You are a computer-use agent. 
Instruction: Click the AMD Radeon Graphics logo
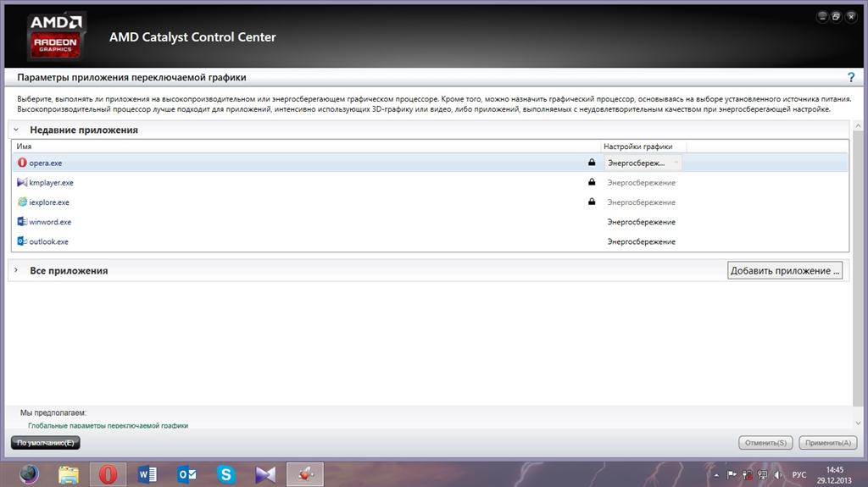[55, 36]
